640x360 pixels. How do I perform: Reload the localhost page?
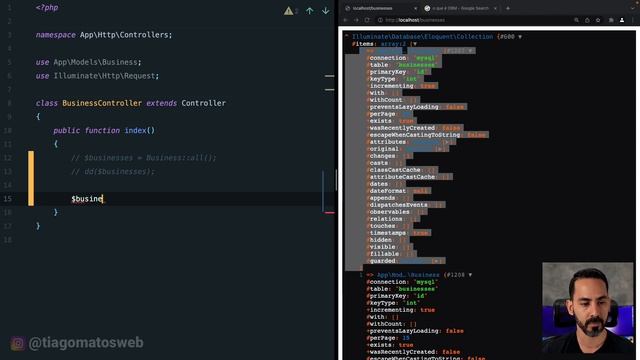tap(367, 20)
